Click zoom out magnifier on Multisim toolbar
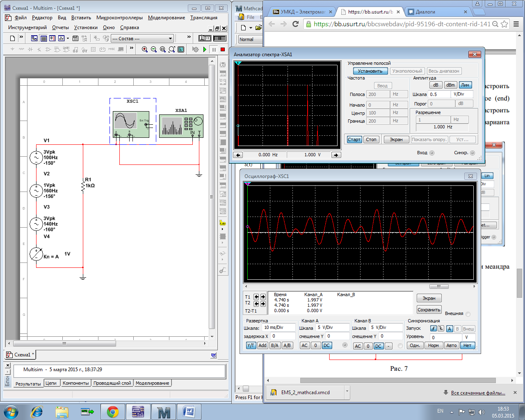This screenshot has height=420, width=525. (x=154, y=49)
